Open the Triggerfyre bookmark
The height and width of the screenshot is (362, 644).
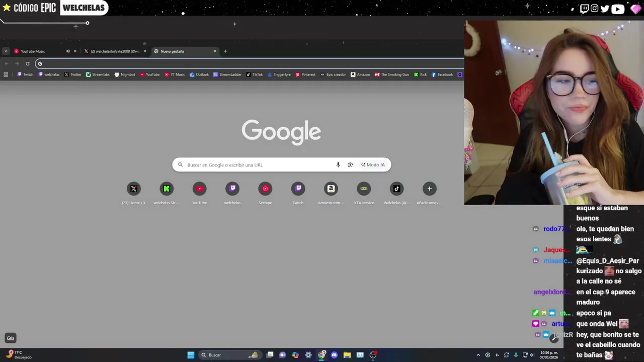[x=279, y=74]
